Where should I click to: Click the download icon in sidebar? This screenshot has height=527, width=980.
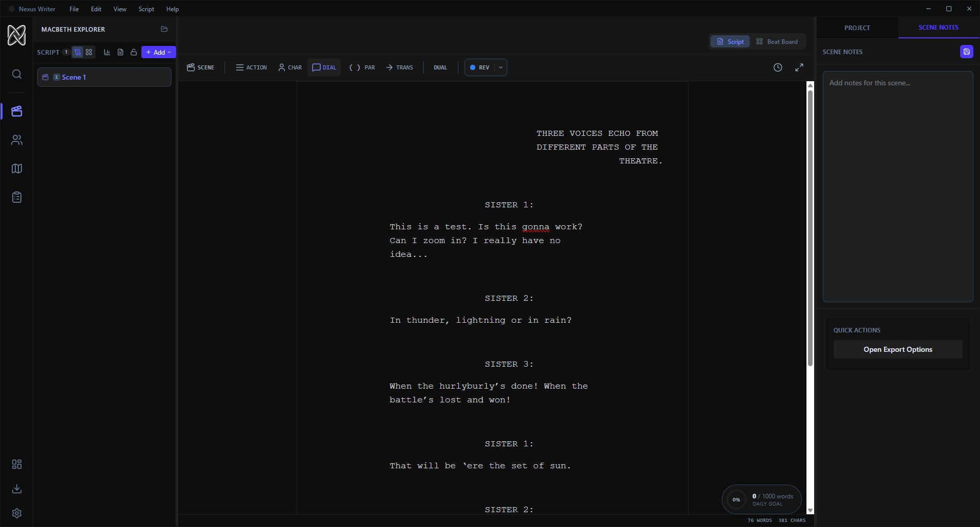(17, 489)
